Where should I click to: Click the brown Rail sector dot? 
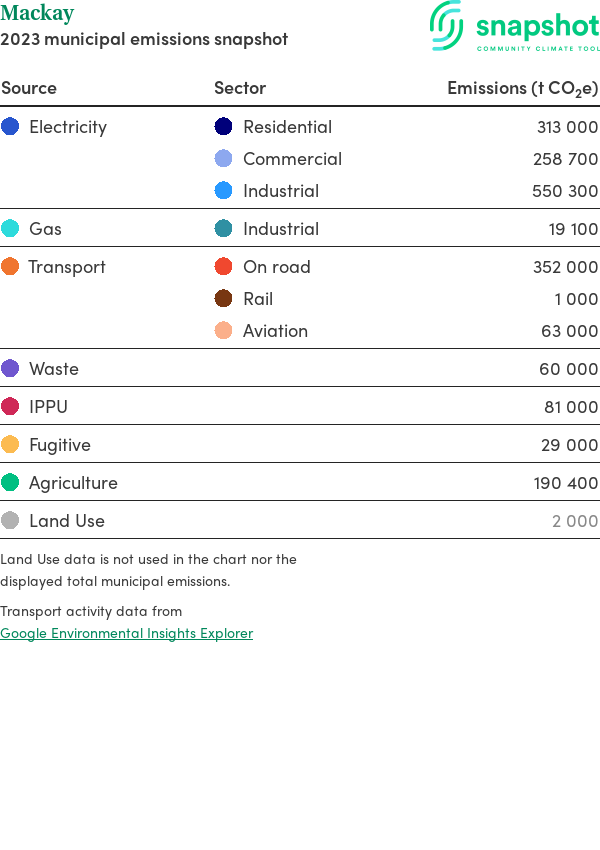[x=224, y=299]
